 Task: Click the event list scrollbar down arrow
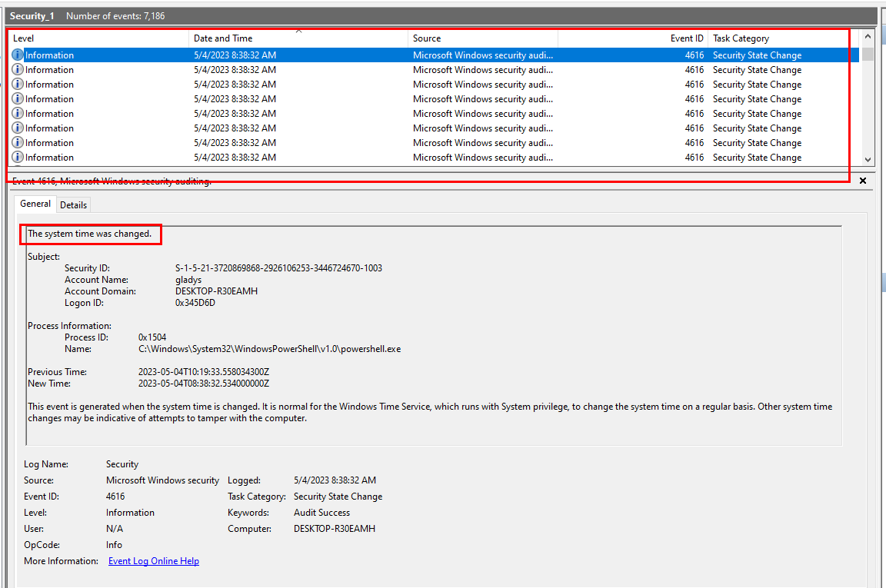tap(868, 160)
